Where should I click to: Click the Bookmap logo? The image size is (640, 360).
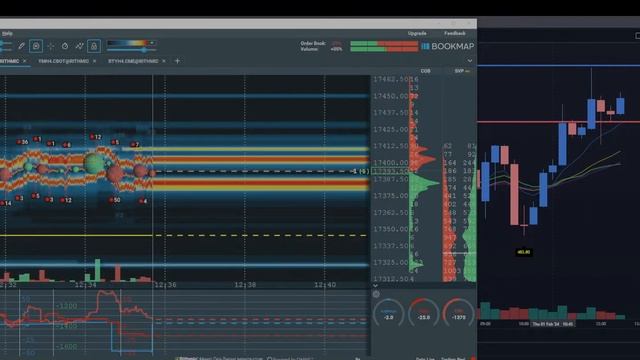448,47
